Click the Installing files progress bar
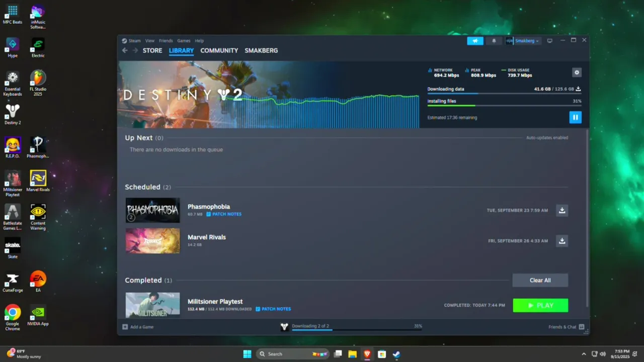644x362 pixels. [505, 106]
